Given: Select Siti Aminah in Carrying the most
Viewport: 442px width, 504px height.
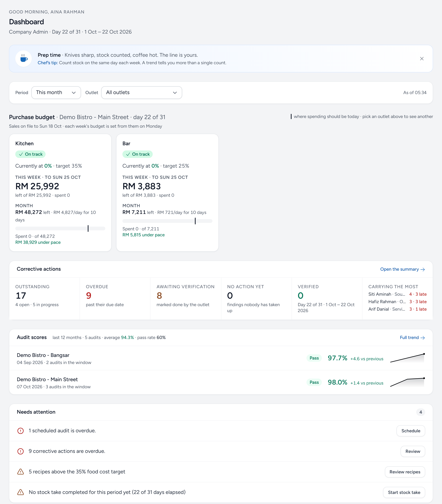Looking at the screenshot, I should (397, 294).
